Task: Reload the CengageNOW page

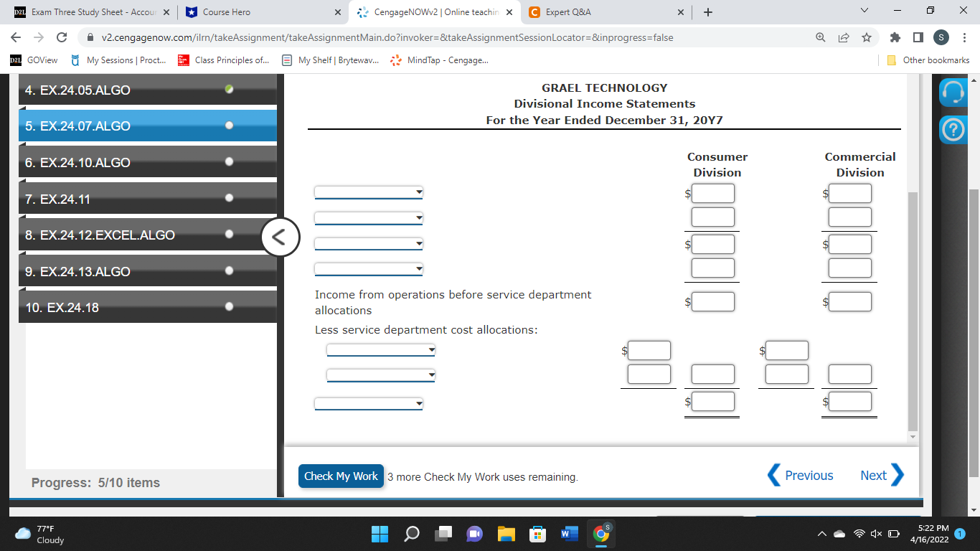Action: pos(62,37)
